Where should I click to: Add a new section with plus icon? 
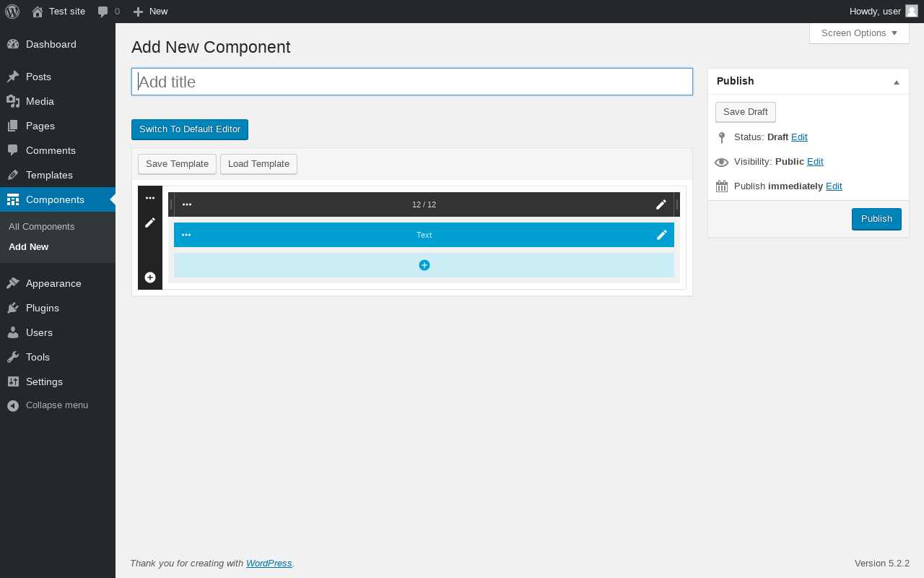click(150, 277)
